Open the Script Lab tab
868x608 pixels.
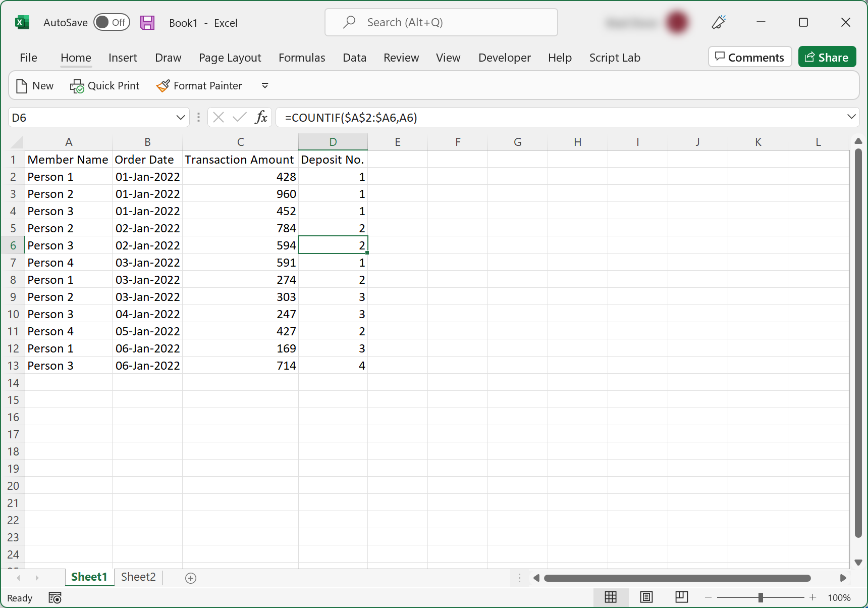(x=615, y=58)
